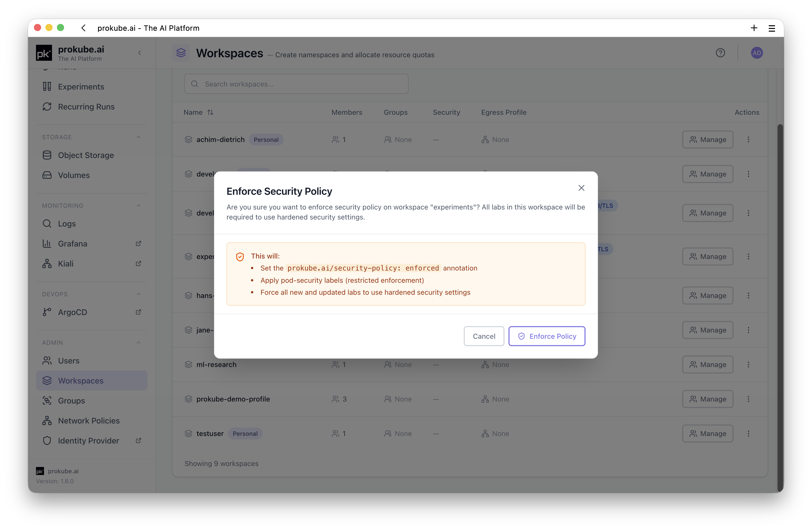Click the testuser Personal badge

tap(245, 433)
